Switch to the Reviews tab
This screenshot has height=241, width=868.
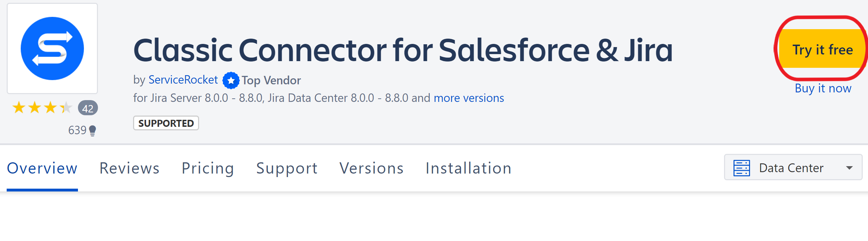tap(130, 168)
